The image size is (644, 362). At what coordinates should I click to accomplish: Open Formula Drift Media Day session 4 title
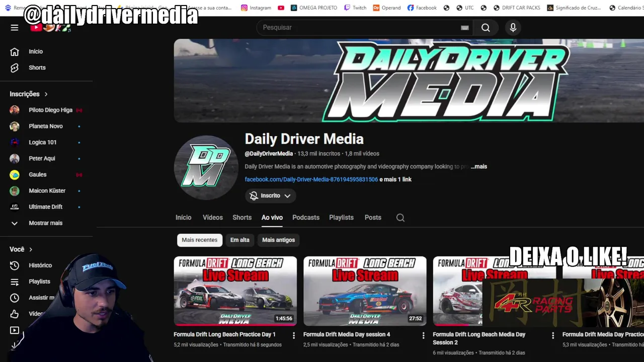[347, 334]
